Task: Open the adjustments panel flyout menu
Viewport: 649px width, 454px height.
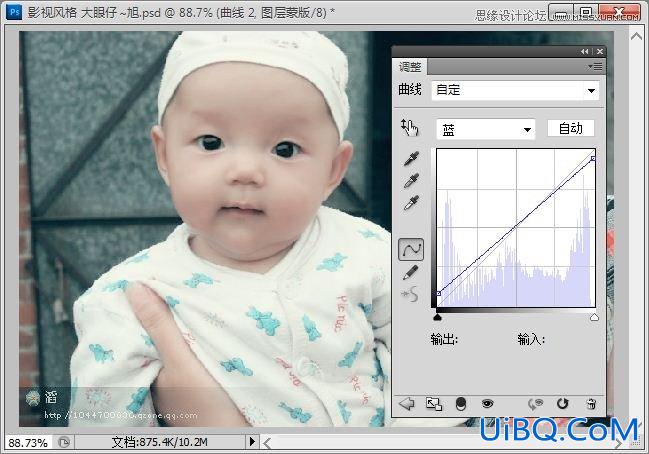Action: (x=595, y=67)
